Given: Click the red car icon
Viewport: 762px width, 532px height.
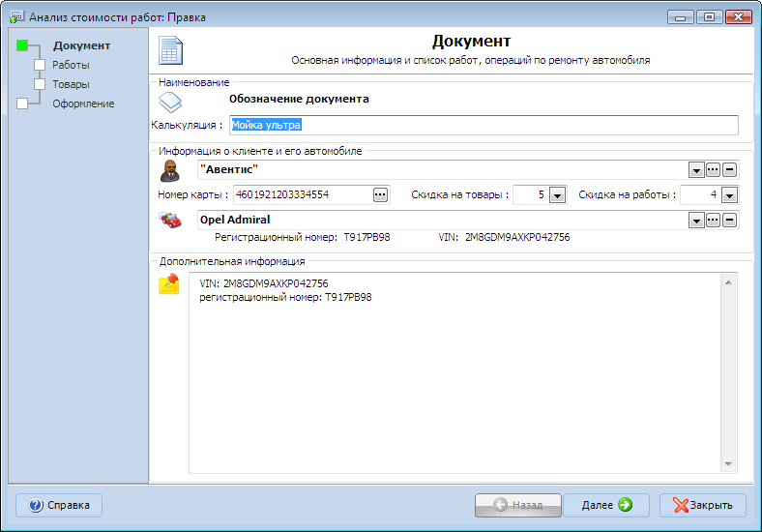Looking at the screenshot, I should (x=170, y=221).
